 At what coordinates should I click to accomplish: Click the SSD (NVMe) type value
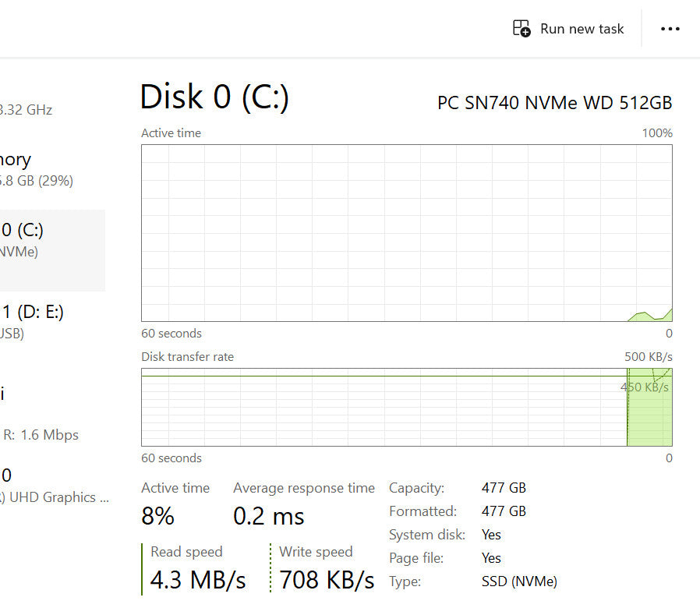[519, 581]
